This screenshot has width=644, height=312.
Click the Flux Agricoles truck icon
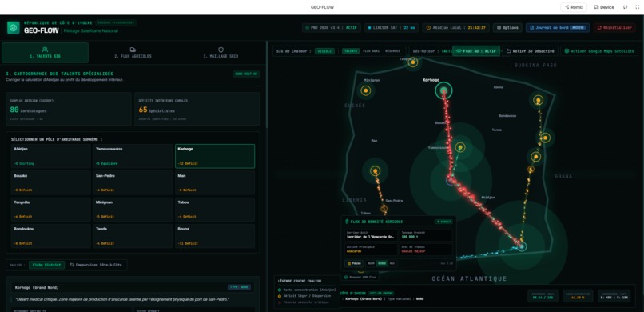[133, 50]
